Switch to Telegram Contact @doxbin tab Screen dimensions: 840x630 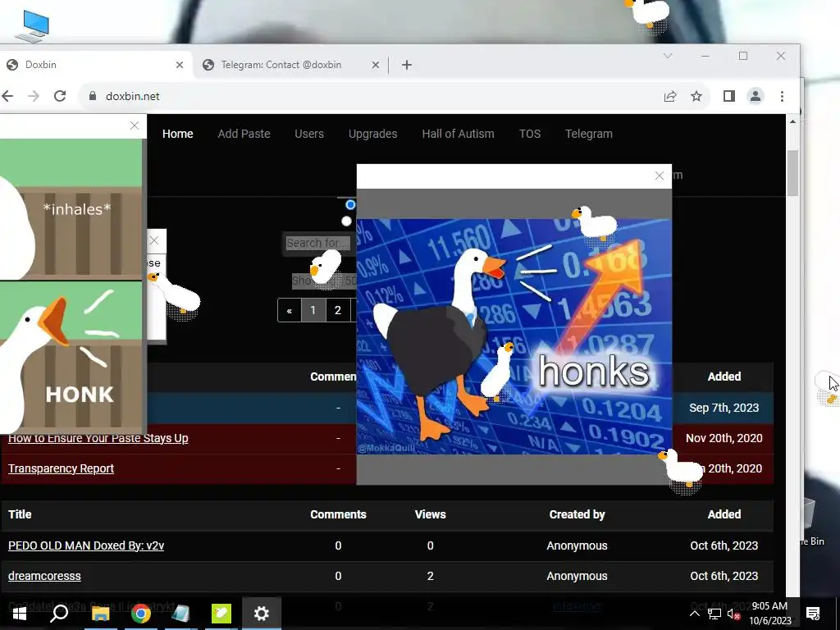(290, 65)
